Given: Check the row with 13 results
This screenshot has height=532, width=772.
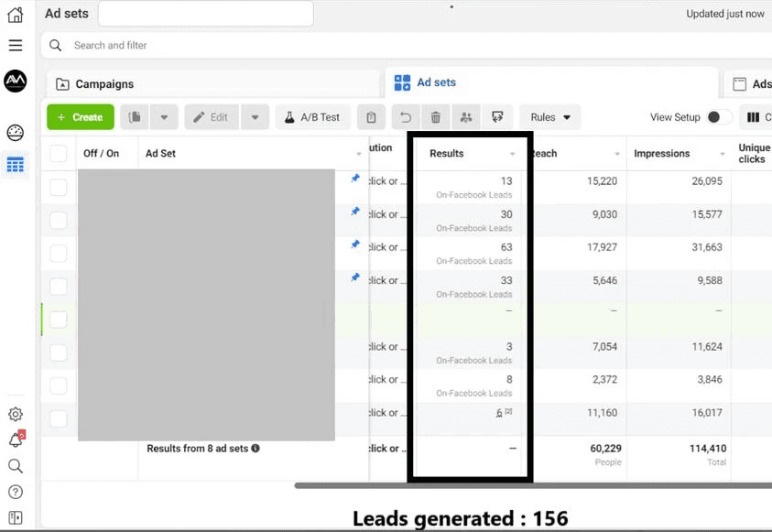Looking at the screenshot, I should 58,187.
